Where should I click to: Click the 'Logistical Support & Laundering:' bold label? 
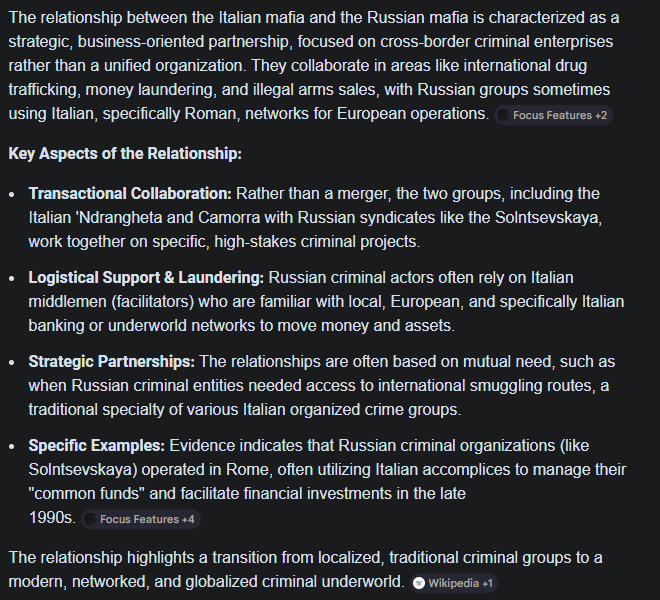(x=146, y=277)
